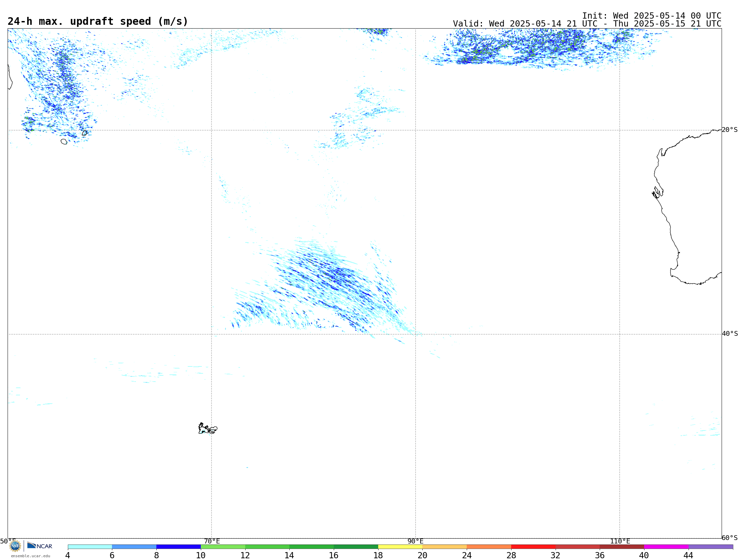Select the brown 36–40 colorbar swatch
744x560 pixels.
coord(622,547)
